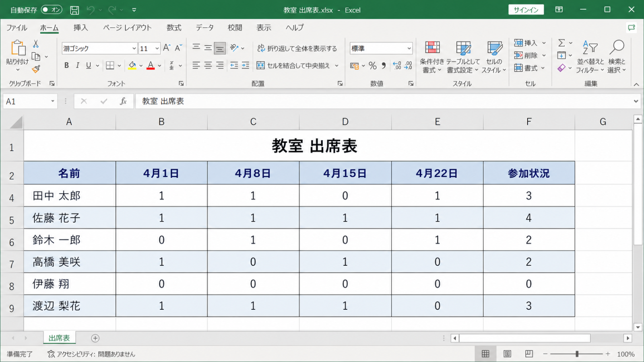Open the font size dropdown showing 11
644x362 pixels.
[x=157, y=48]
